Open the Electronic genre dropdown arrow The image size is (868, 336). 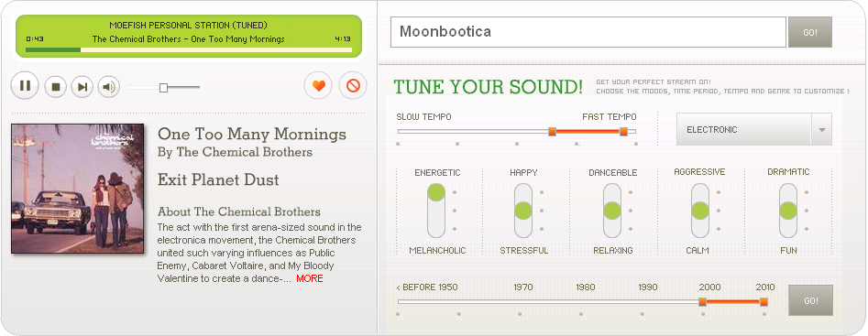821,130
